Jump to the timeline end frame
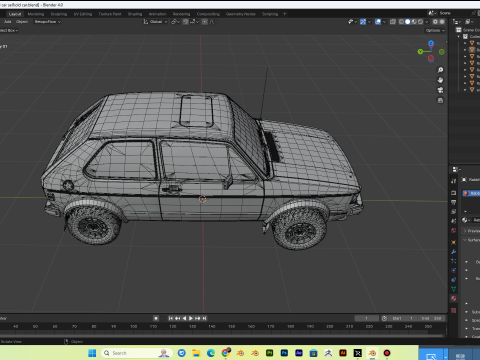The width and height of the screenshot is (480, 360). point(204,318)
